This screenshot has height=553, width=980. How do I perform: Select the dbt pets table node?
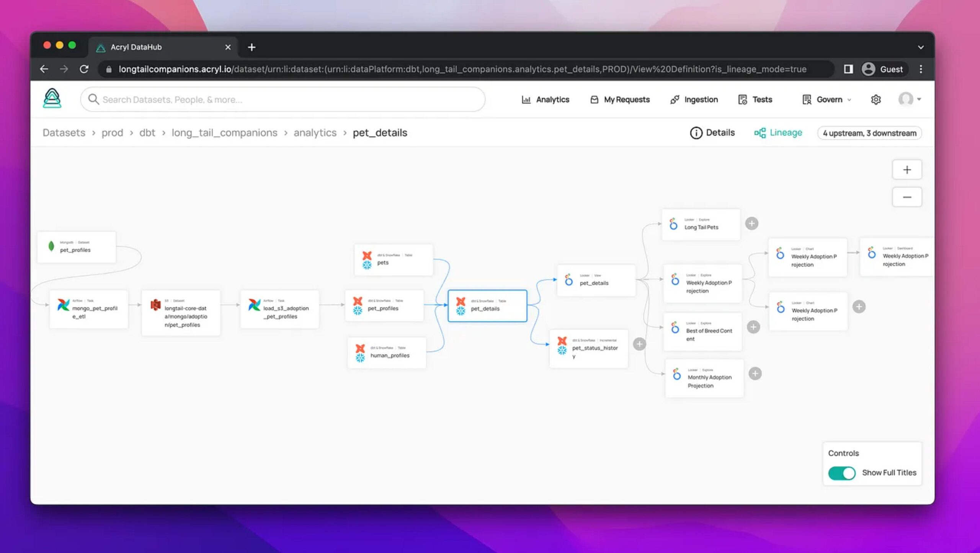[394, 260]
